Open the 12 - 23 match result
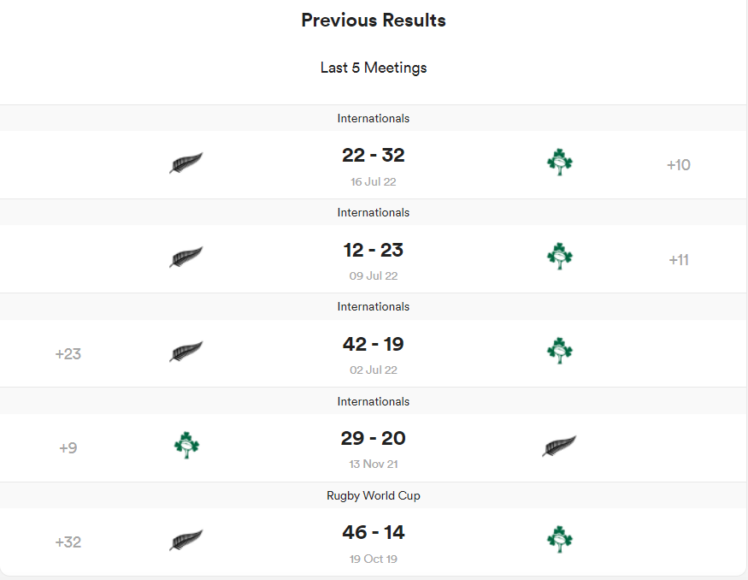Image resolution: width=748 pixels, height=580 pixels. (373, 250)
